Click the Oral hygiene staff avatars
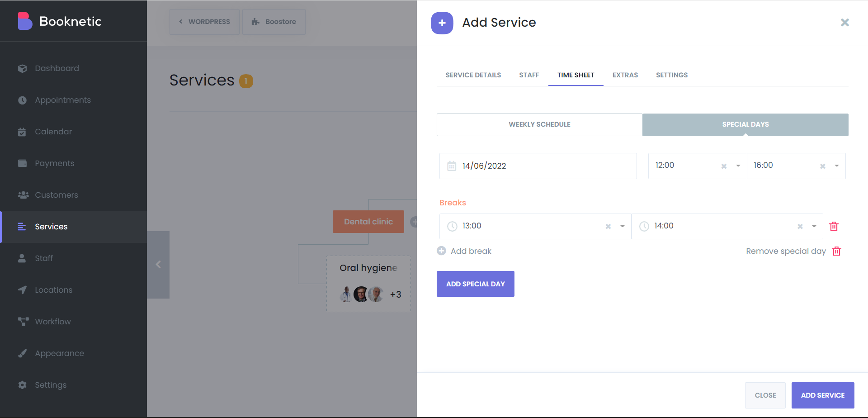 (x=362, y=294)
